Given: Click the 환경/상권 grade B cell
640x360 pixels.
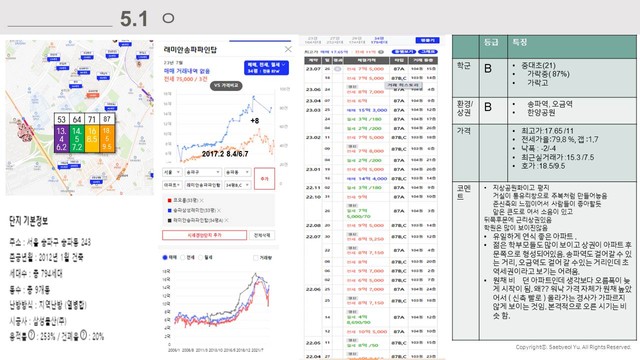Looking at the screenshot, I should (493, 111).
